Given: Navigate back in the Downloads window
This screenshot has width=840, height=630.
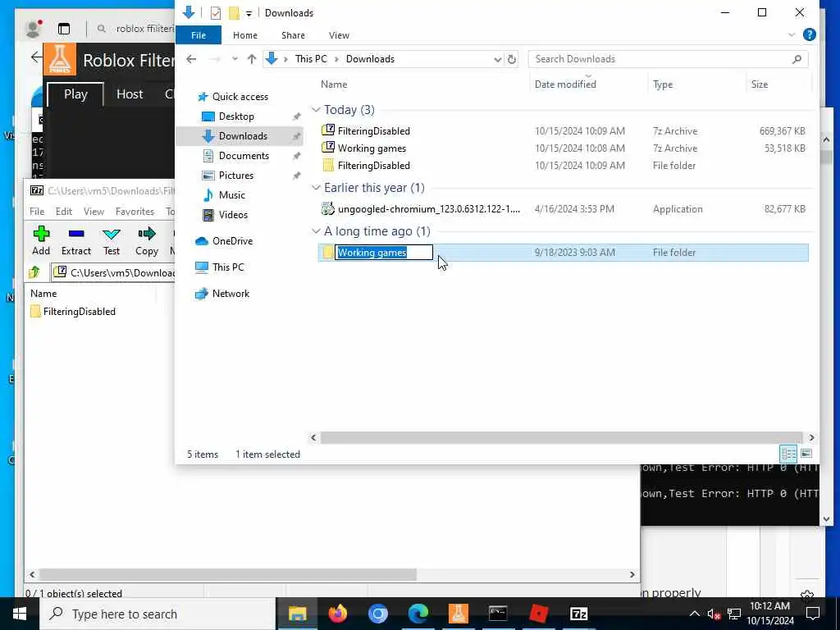Looking at the screenshot, I should click(x=191, y=59).
